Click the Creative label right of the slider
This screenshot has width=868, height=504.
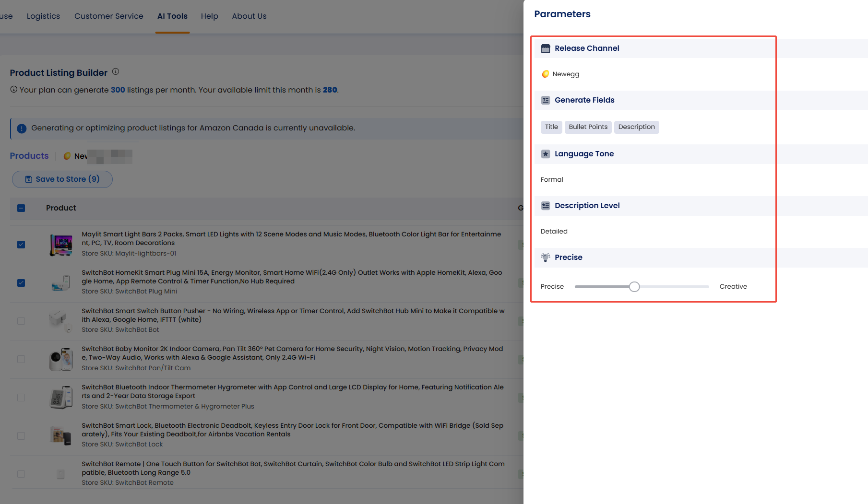(x=733, y=287)
